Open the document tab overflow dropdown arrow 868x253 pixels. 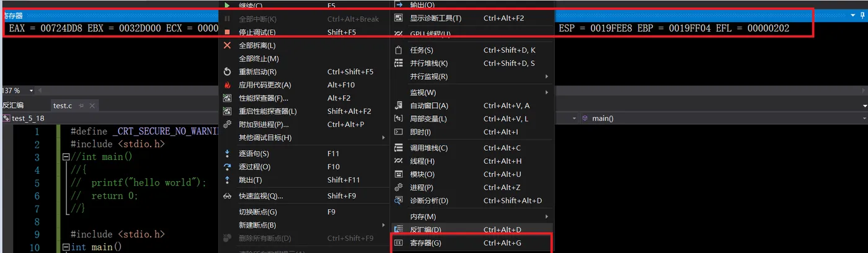[x=864, y=106]
